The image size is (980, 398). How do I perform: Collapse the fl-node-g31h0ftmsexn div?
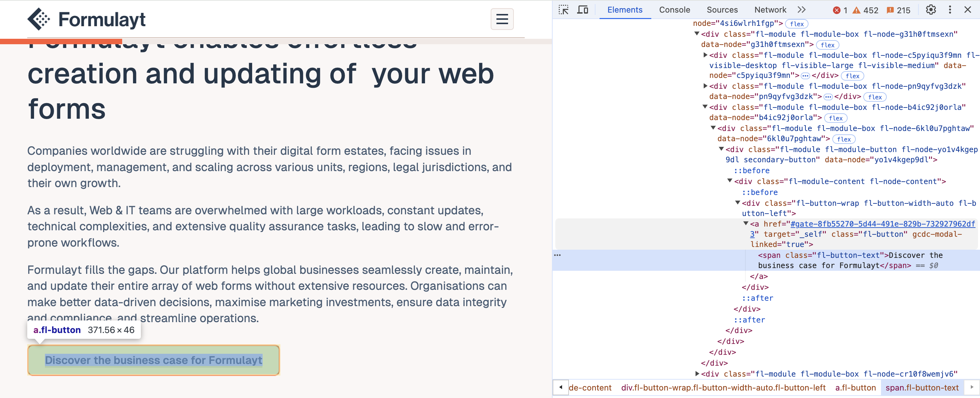[697, 34]
